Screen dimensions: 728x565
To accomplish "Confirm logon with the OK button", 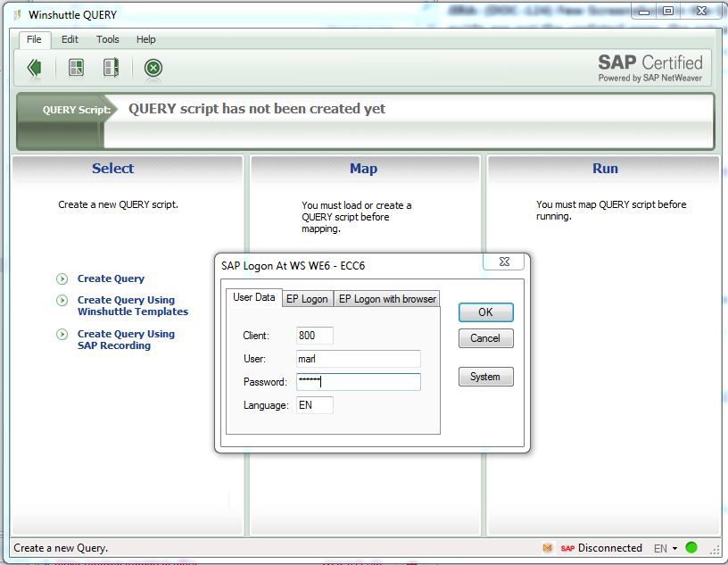I will pyautogui.click(x=485, y=312).
